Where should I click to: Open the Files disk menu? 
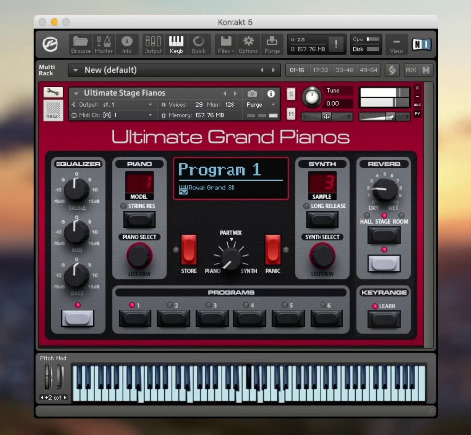click(226, 44)
